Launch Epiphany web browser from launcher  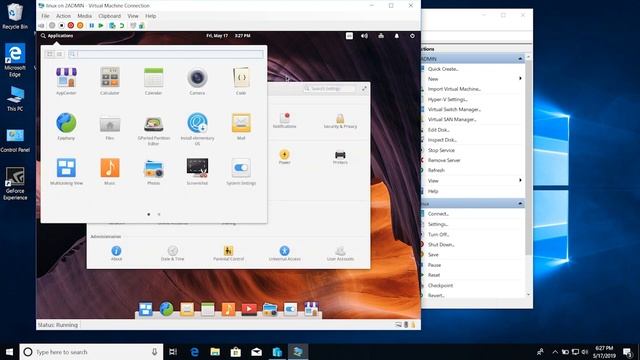(66, 127)
